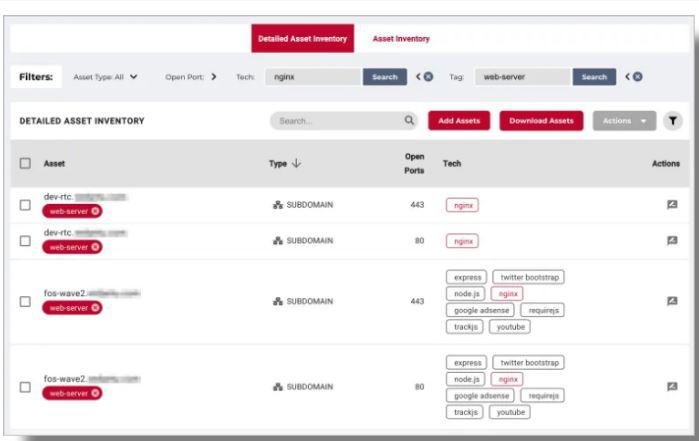This screenshot has width=699, height=441.
Task: Click node.js tag in fos-wave2 80 row
Action: tap(466, 379)
